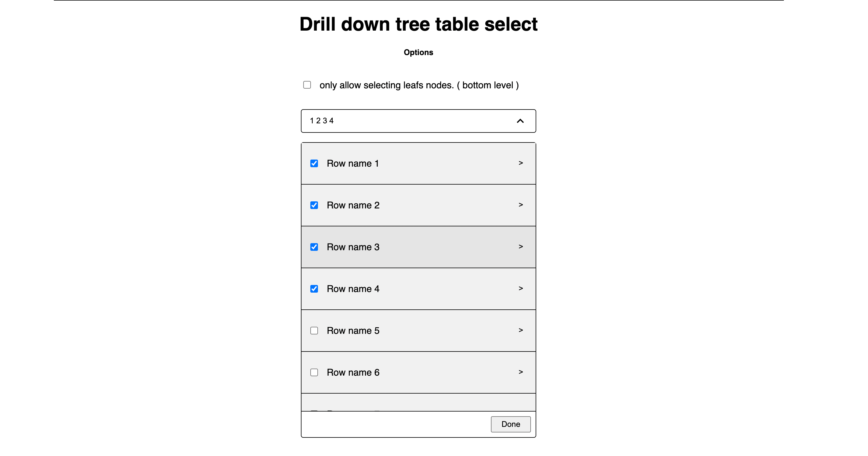The height and width of the screenshot is (456, 868).
Task: Drill into Row name 1 children
Action: [x=521, y=163]
